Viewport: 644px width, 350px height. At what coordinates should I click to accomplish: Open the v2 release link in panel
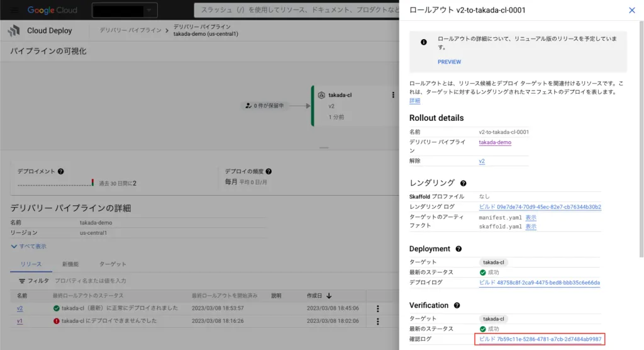click(x=482, y=161)
